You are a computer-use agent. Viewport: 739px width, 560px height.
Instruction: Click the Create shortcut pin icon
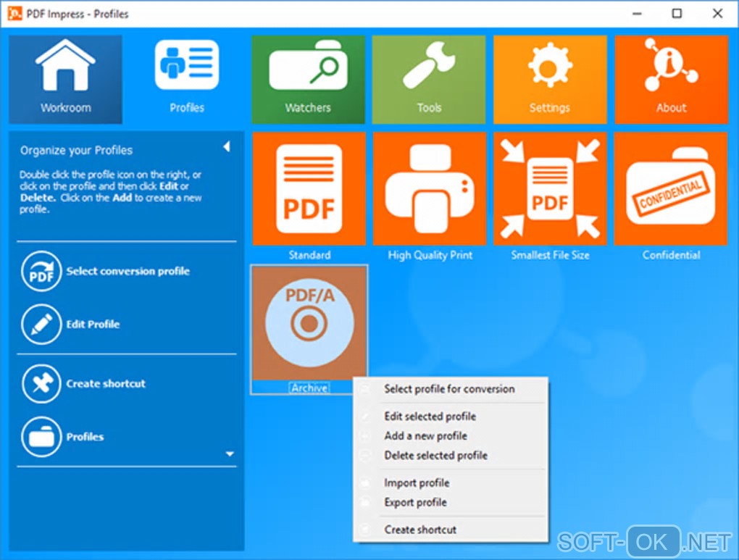(41, 384)
